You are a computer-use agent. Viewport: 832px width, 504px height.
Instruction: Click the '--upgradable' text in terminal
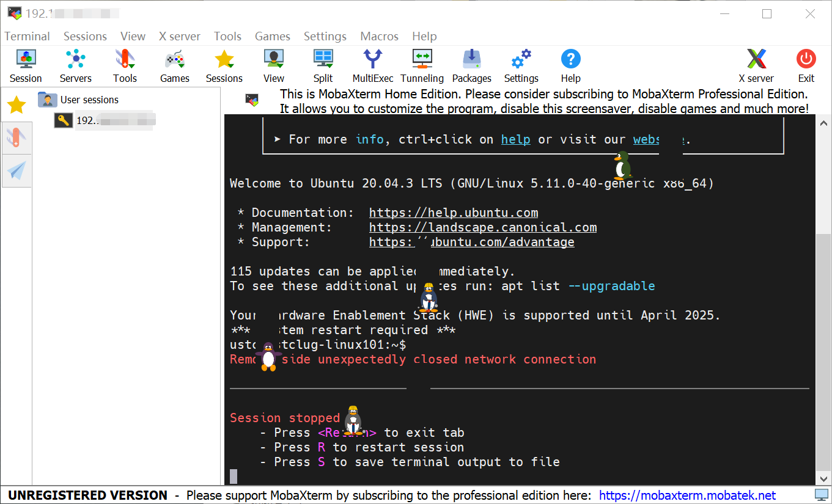coord(611,286)
